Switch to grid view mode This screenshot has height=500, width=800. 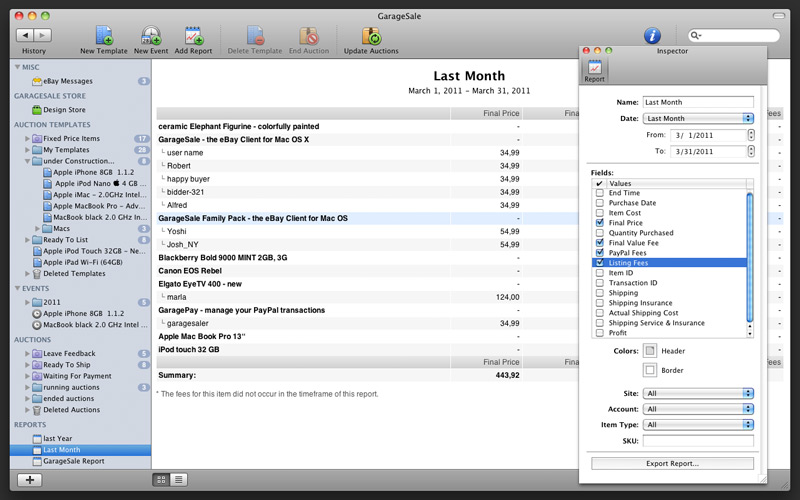point(161,480)
